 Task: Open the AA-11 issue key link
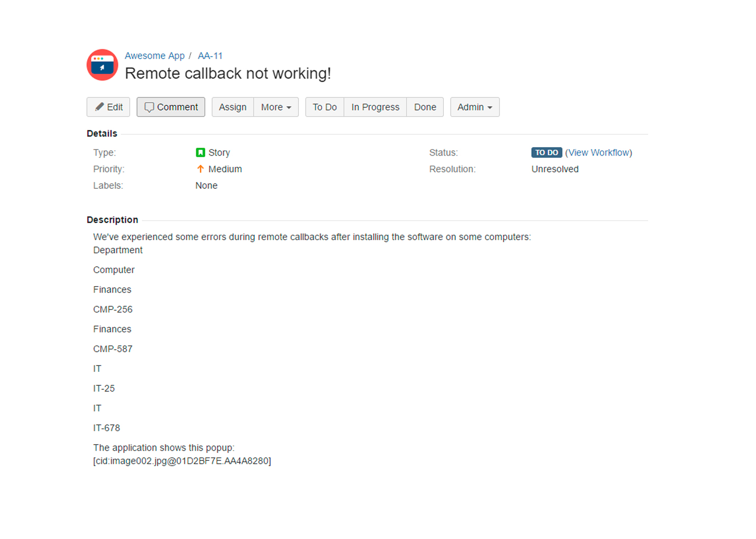pyautogui.click(x=210, y=56)
